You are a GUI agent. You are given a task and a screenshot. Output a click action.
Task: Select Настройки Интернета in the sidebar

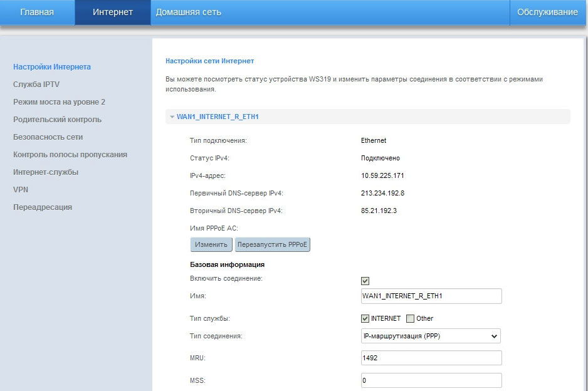click(52, 67)
